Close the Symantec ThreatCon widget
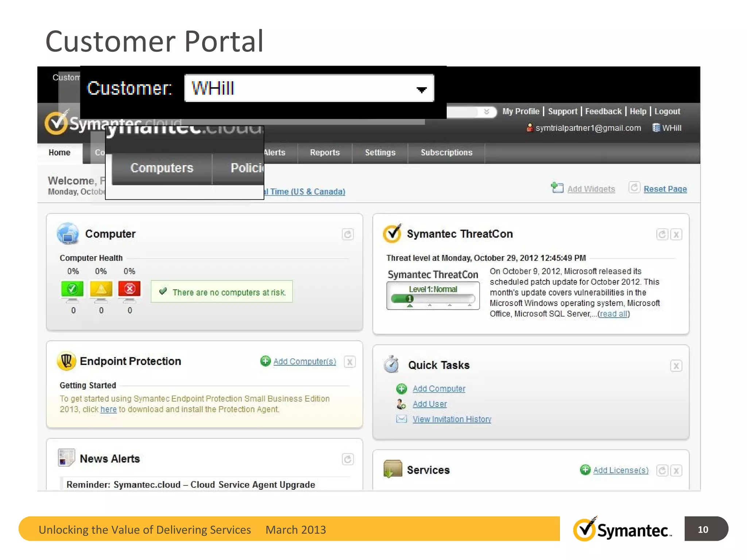This screenshot has height=560, width=747. [x=676, y=234]
